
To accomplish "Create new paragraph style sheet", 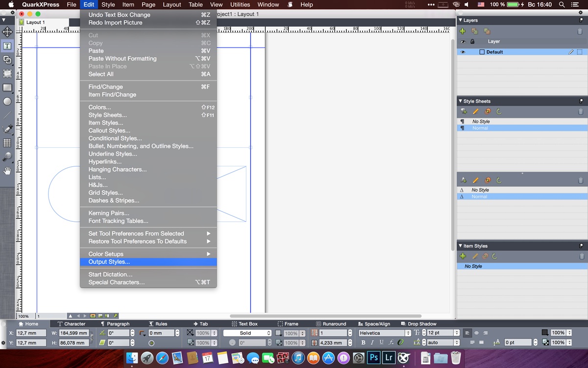I will coord(463,111).
